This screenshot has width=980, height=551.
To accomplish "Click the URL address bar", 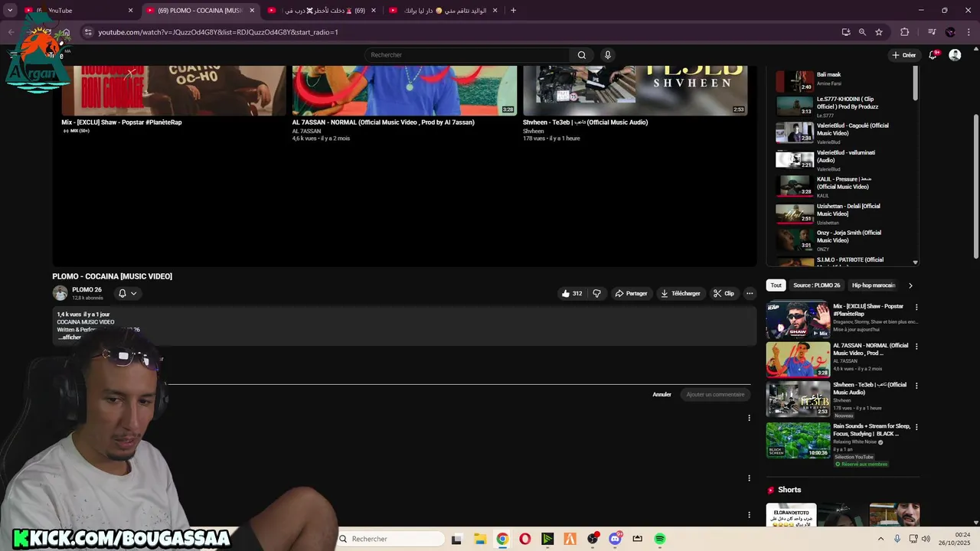I will pyautogui.click(x=459, y=32).
